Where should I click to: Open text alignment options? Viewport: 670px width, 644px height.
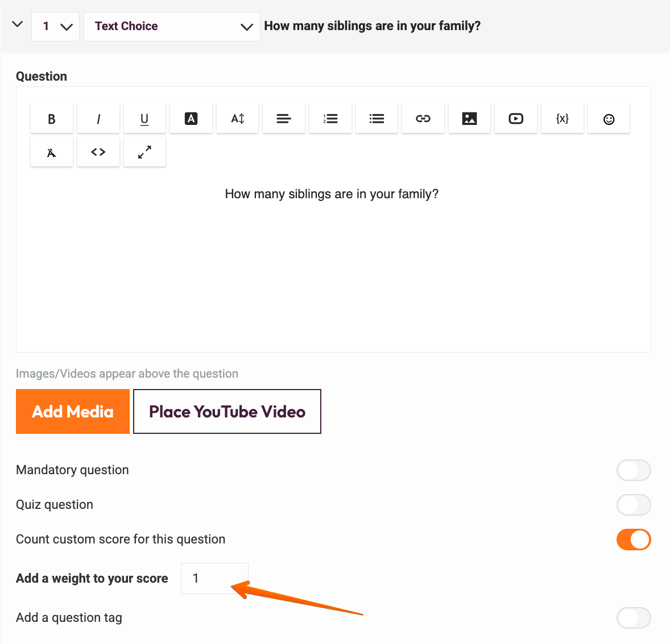(284, 119)
